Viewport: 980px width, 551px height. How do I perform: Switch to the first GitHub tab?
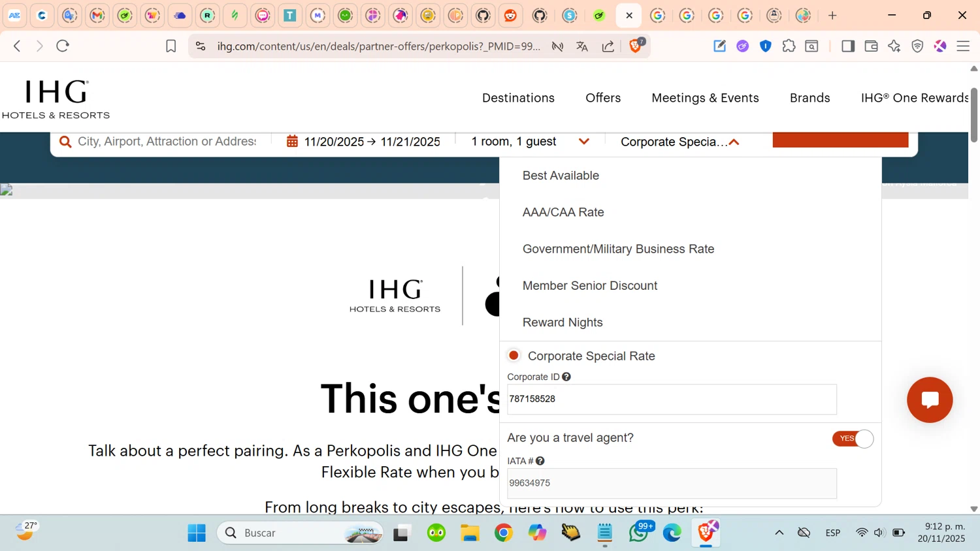(x=483, y=16)
